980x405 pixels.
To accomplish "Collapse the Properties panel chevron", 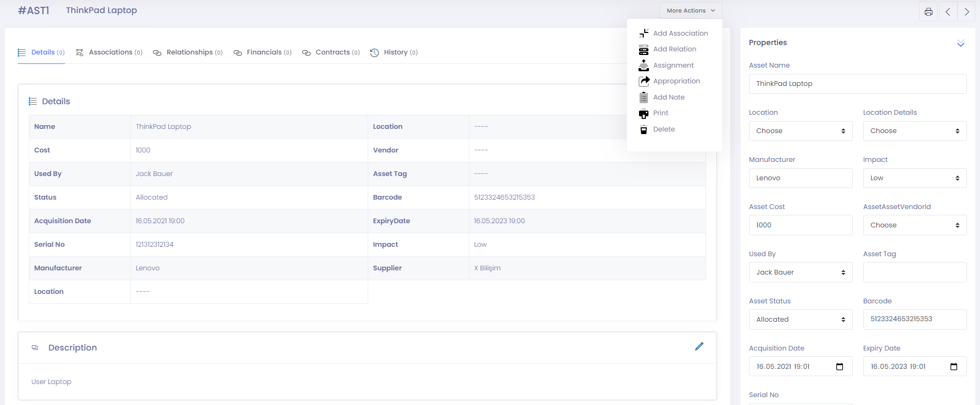I will click(x=960, y=43).
